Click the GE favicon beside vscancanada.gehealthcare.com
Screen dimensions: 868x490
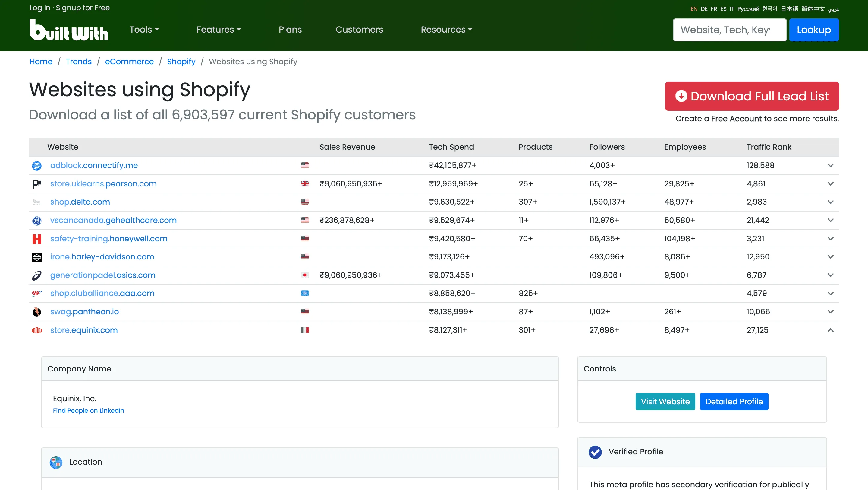[36, 221]
